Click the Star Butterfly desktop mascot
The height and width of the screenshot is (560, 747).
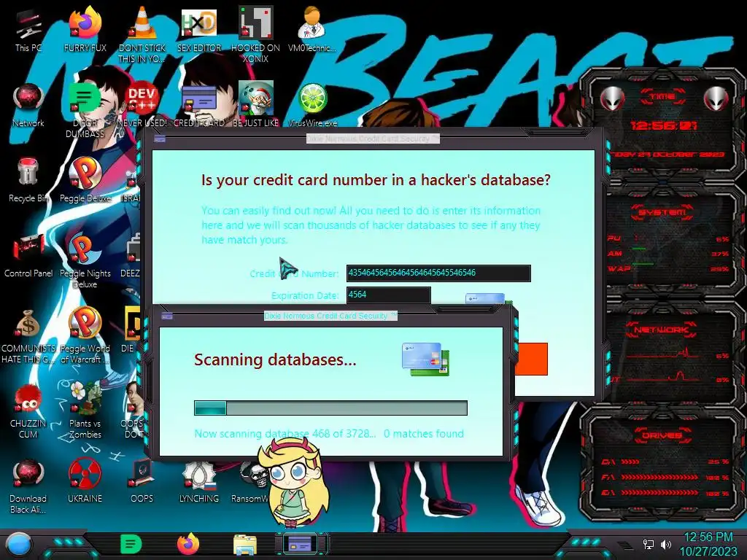[x=294, y=481]
